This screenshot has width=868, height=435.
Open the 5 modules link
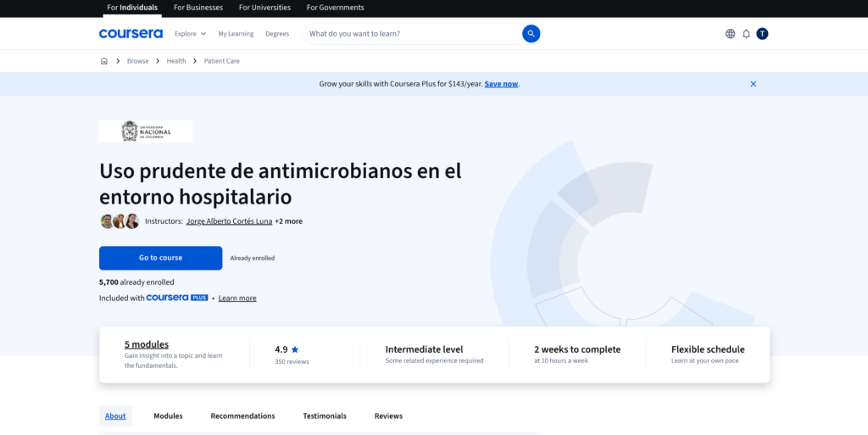click(147, 344)
